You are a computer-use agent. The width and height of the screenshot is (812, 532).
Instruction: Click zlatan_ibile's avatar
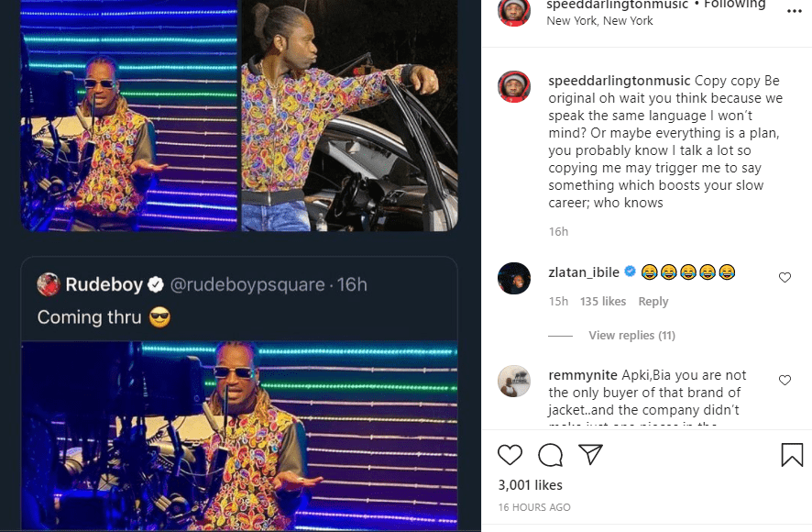(x=514, y=278)
